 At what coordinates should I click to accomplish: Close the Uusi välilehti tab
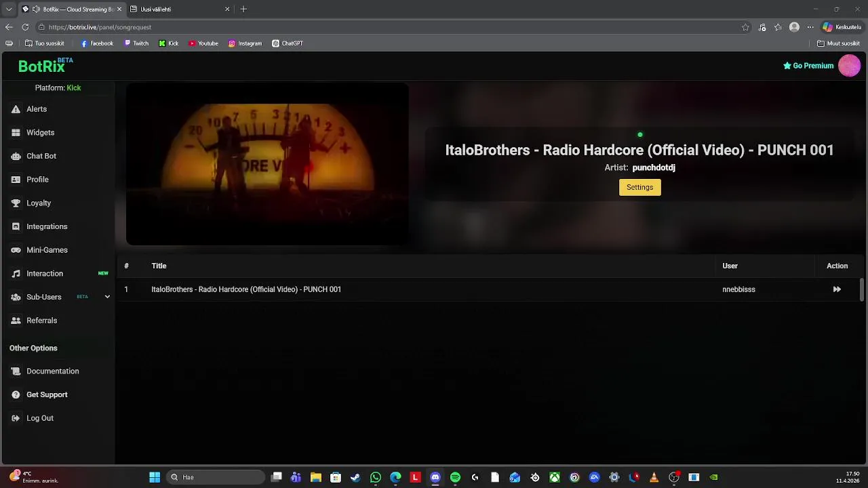(227, 9)
